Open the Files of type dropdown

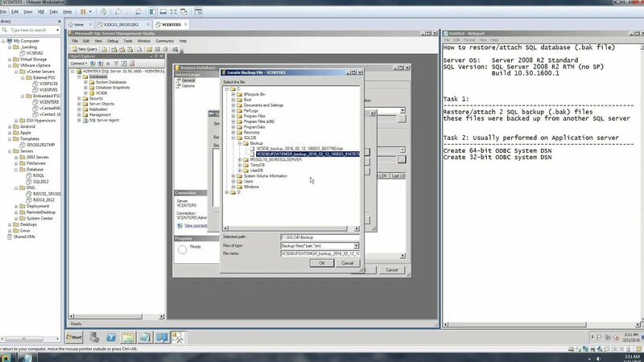tap(356, 246)
